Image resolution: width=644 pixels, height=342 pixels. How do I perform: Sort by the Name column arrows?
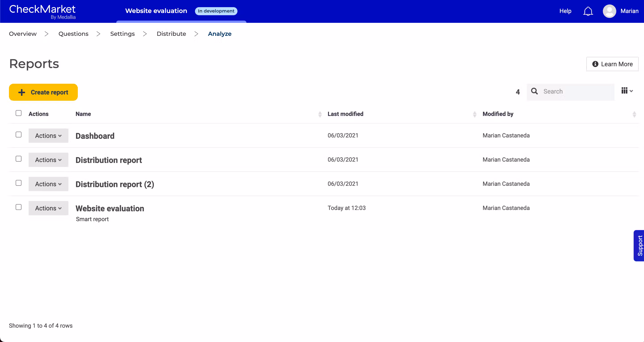[x=320, y=114]
